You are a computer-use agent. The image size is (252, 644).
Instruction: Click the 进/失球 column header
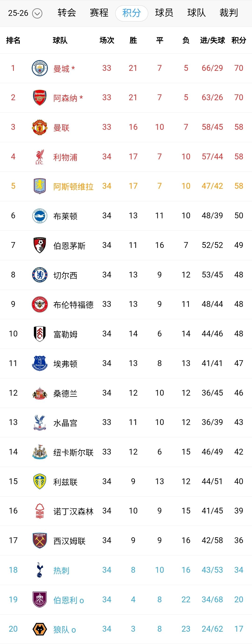212,40
